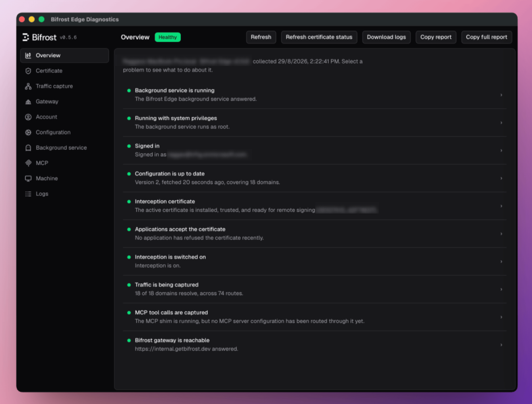Click the Traffic capture network icon

(28, 86)
